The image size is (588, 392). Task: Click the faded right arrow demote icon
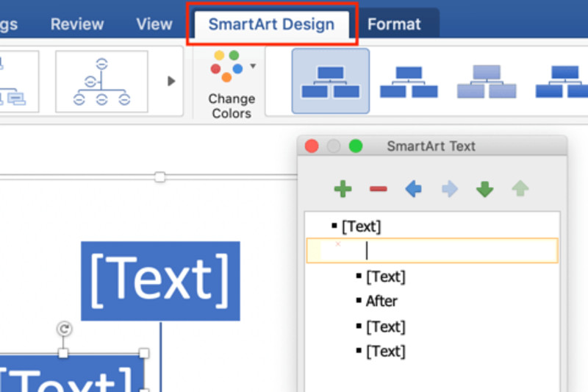click(450, 189)
